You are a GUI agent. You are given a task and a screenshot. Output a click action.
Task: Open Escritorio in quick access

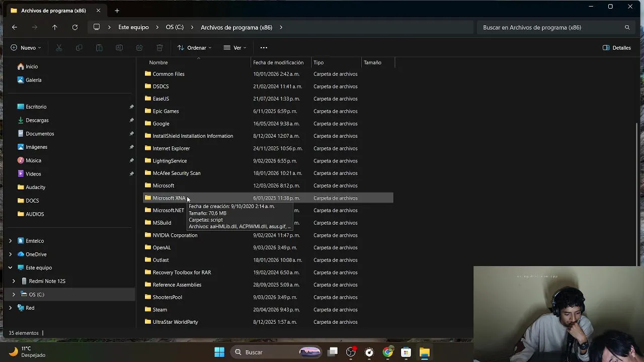36,107
